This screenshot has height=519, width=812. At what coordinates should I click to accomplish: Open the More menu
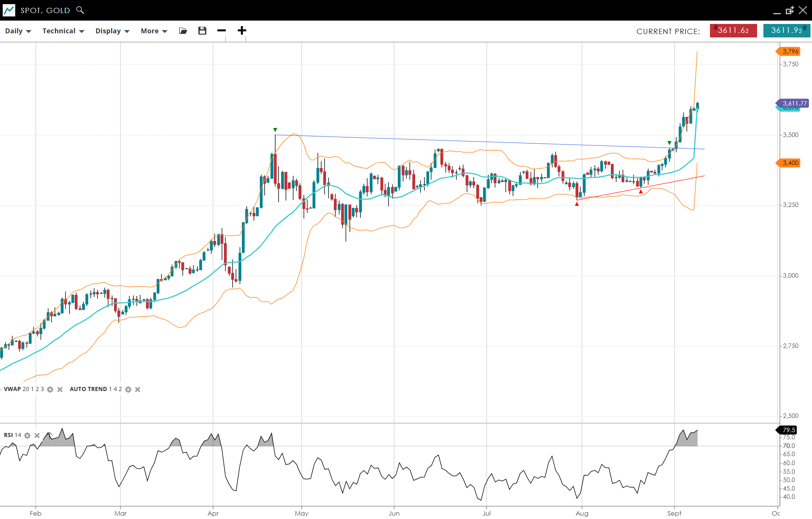[x=154, y=31]
